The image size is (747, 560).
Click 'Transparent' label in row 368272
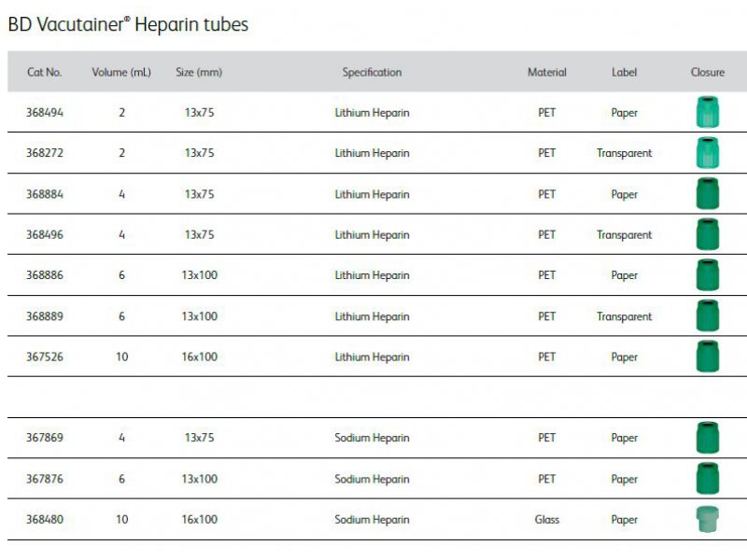(x=624, y=153)
